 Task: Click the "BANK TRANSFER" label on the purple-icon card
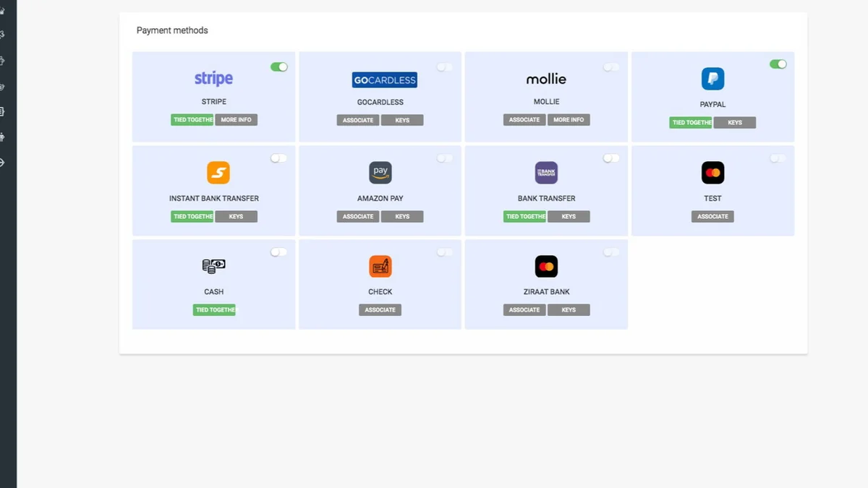(x=546, y=198)
